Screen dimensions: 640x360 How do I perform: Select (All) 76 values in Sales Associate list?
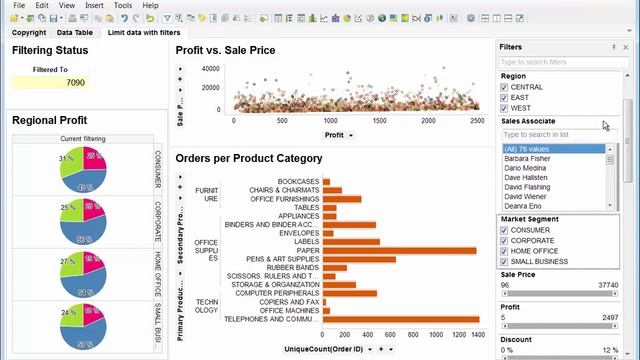coord(553,149)
